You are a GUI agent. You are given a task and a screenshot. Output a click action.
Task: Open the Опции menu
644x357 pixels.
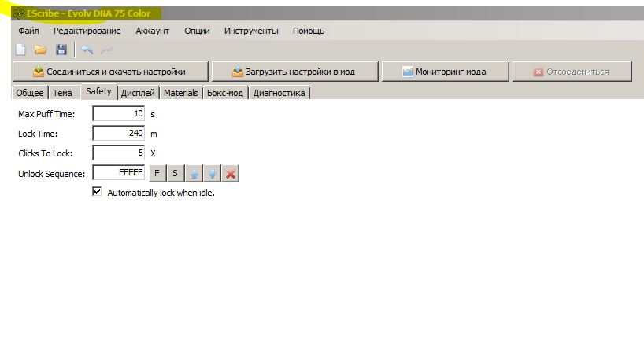(x=197, y=31)
